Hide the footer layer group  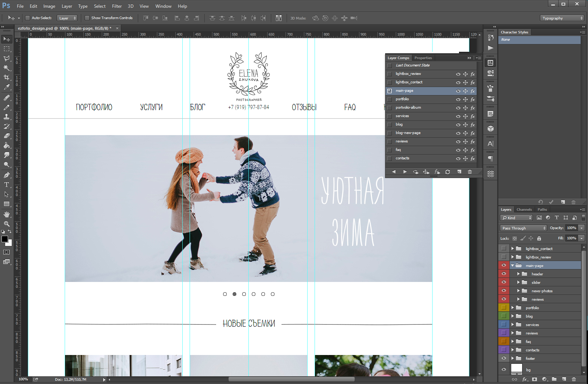(504, 358)
